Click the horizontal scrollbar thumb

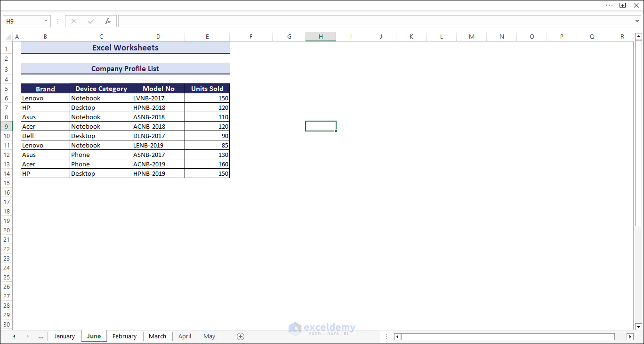(507, 336)
